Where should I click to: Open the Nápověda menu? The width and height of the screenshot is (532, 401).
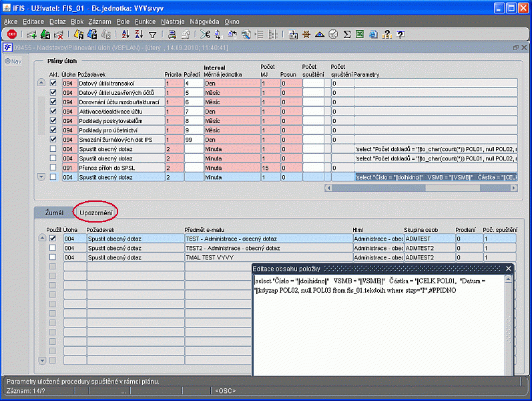(204, 22)
